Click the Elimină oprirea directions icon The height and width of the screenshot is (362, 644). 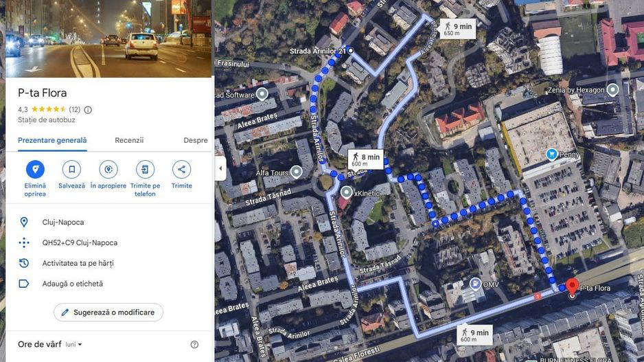35,169
